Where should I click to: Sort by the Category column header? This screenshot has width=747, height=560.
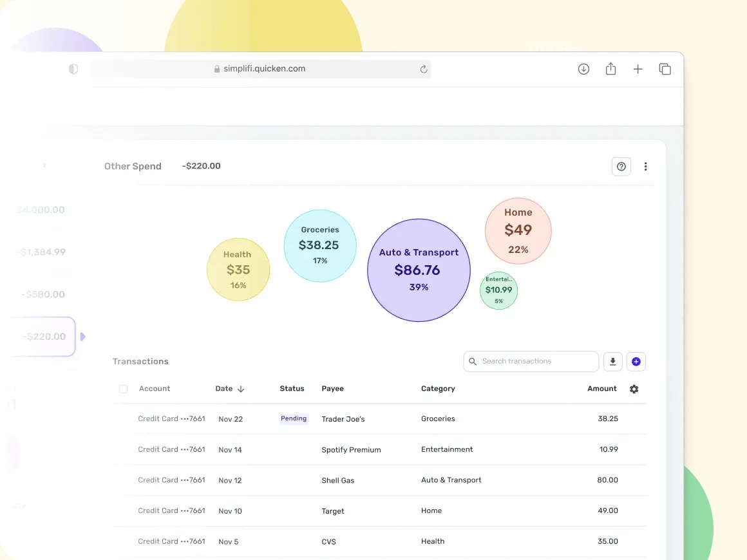(438, 389)
